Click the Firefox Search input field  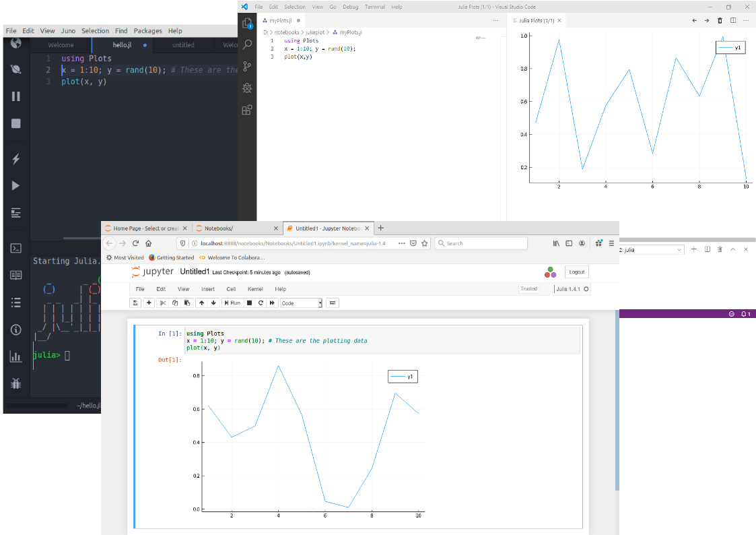[481, 243]
